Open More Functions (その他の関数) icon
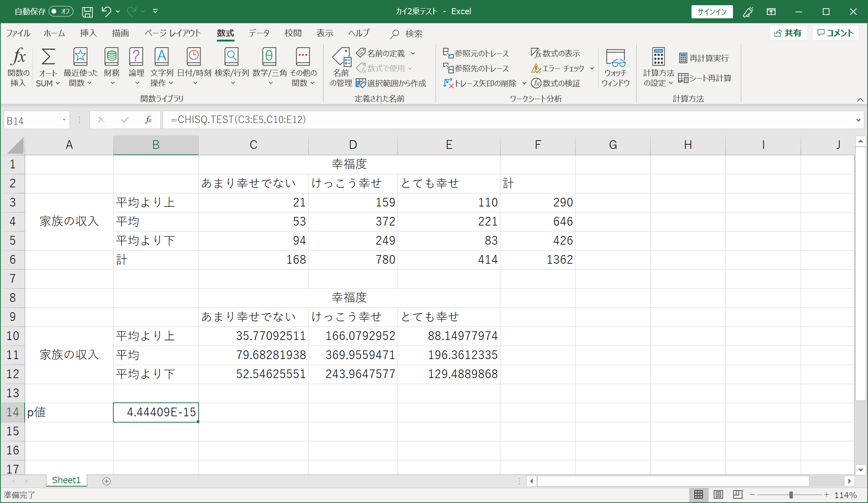This screenshot has width=868, height=503. pyautogui.click(x=303, y=56)
